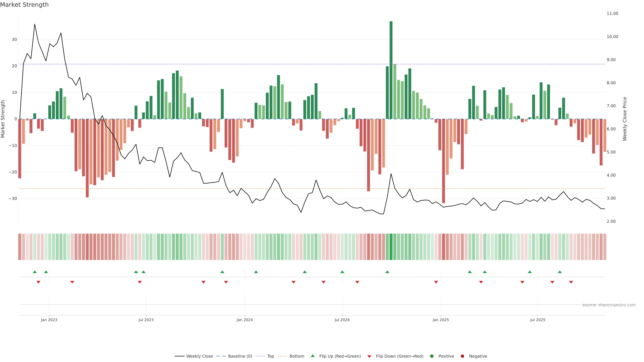Click the first red flip-down marker
The height and width of the screenshot is (362, 644).
coord(39,282)
